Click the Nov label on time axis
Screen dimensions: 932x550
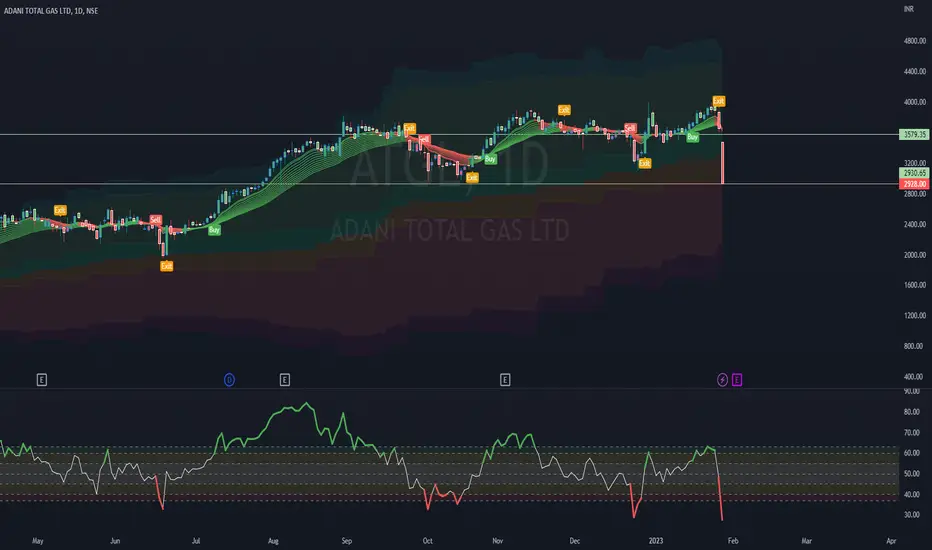tap(498, 540)
